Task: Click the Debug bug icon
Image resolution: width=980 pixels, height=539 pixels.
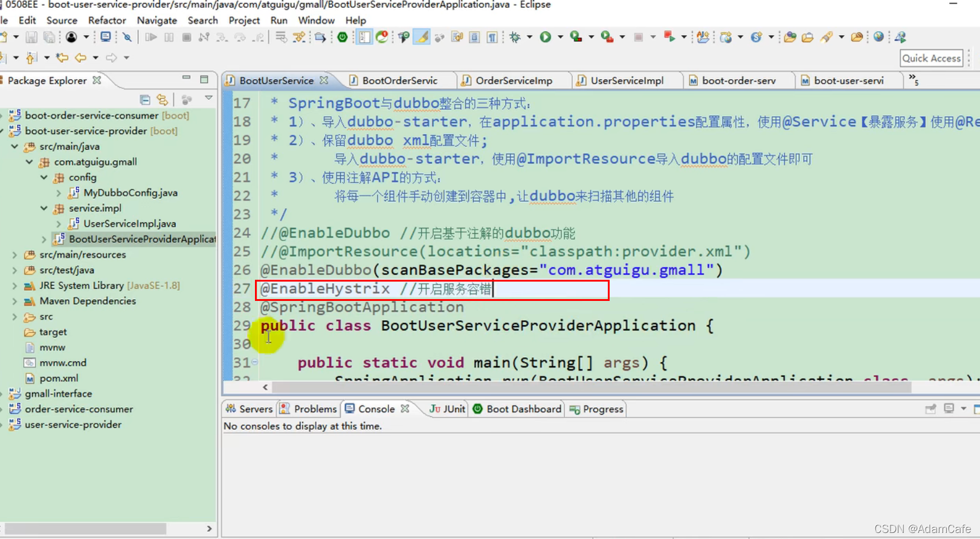Action: click(515, 37)
